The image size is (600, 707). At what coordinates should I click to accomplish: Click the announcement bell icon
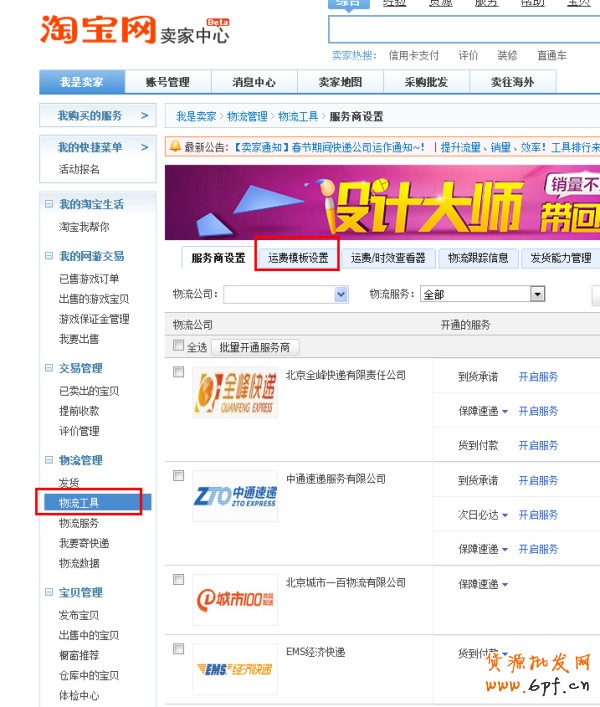175,147
